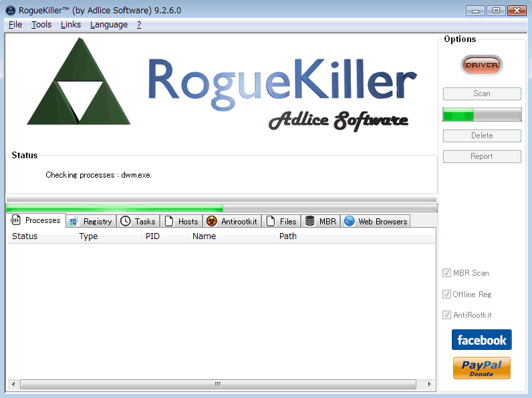Click the scrollbar left arrow
This screenshot has width=532, height=398.
(x=13, y=384)
